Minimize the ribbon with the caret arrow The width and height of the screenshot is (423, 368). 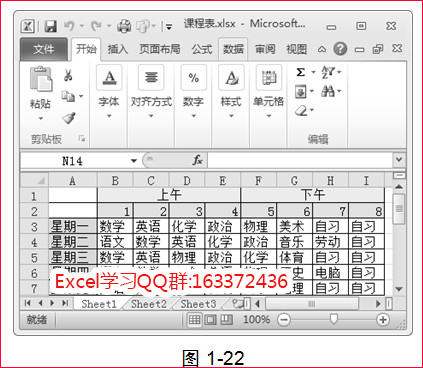(322, 49)
